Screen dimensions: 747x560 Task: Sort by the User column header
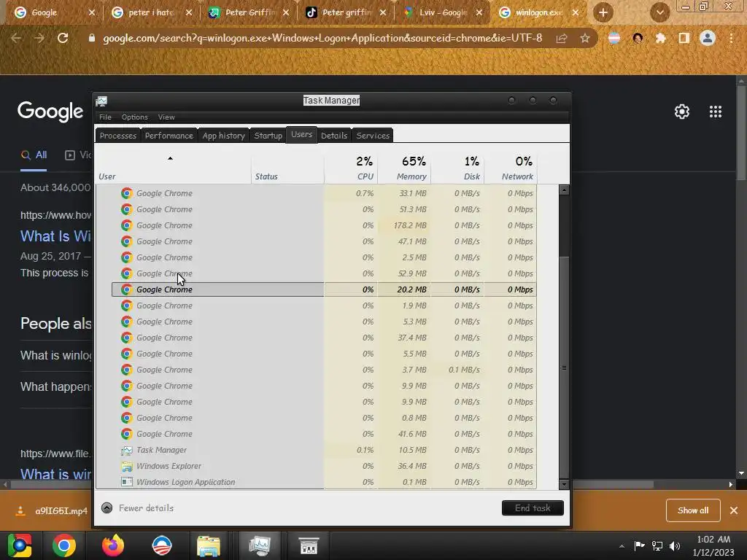point(173,169)
